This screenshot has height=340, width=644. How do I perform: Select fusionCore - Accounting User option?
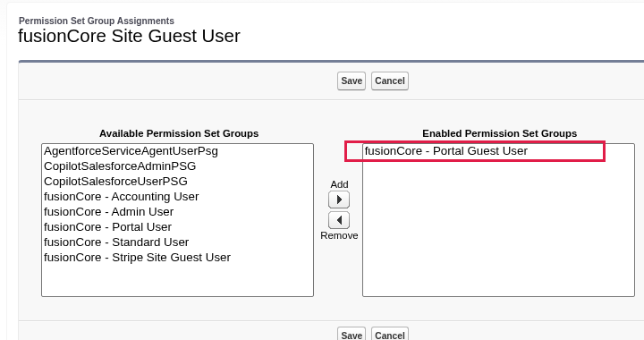coord(177,197)
